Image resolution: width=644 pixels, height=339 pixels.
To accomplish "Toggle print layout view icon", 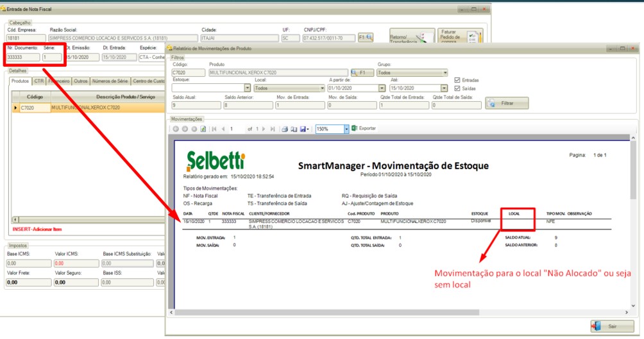I will [294, 129].
